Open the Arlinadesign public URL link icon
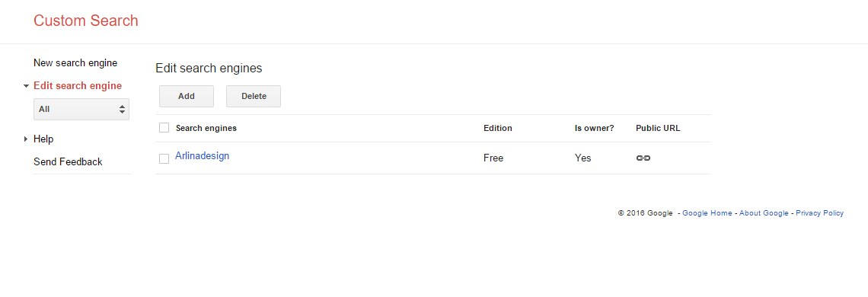This screenshot has width=868, height=297. (x=643, y=158)
